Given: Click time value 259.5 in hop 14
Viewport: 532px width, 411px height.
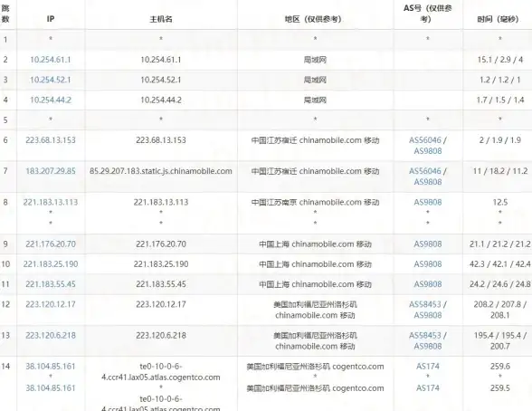Looking at the screenshot, I should (x=499, y=388).
